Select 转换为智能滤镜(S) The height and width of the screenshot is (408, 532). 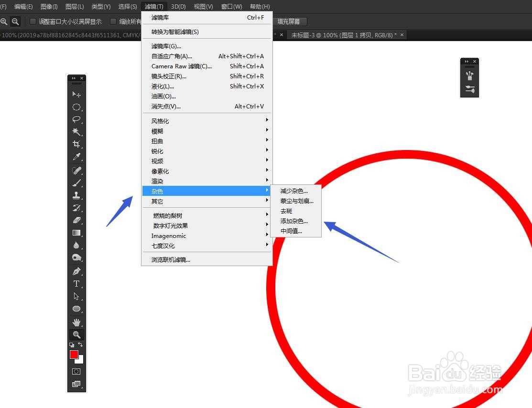pos(207,32)
